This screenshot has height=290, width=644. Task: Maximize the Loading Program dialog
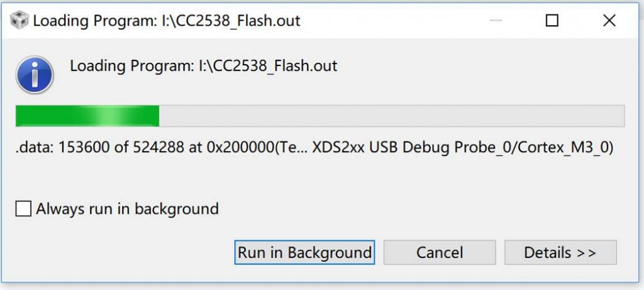point(552,21)
